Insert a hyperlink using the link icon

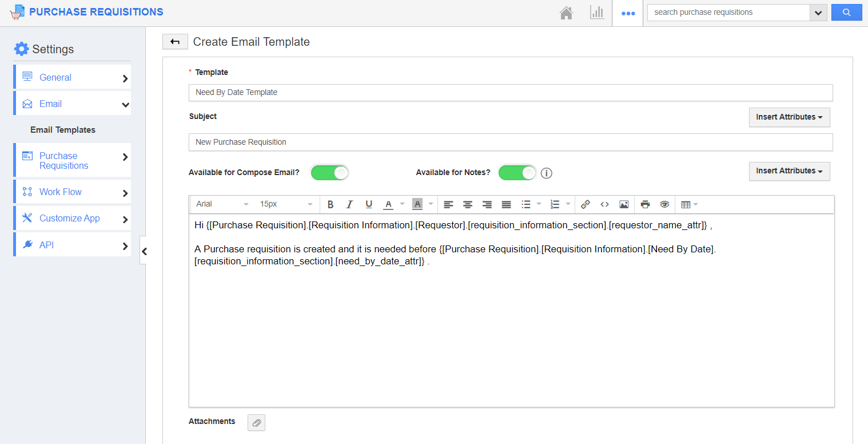pyautogui.click(x=585, y=204)
